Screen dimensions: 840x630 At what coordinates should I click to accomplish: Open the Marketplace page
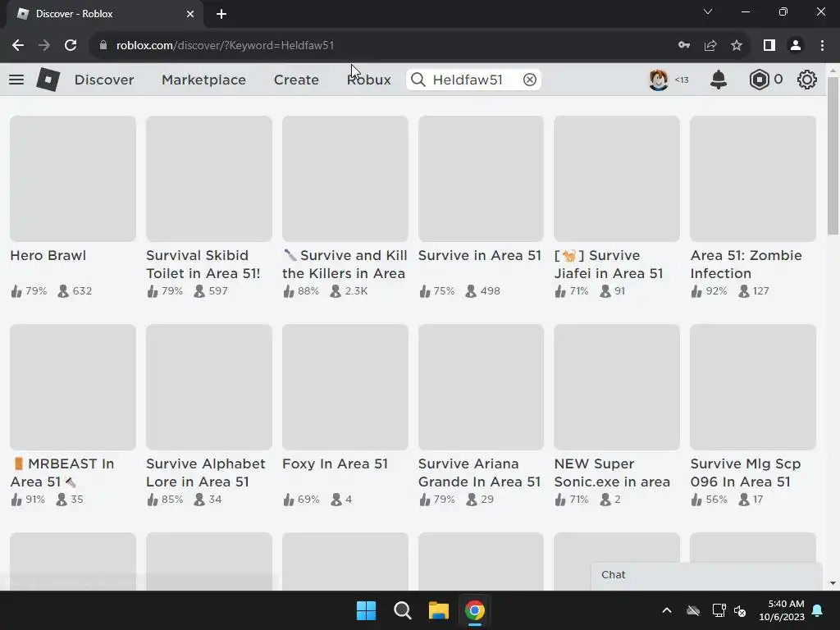(x=203, y=80)
